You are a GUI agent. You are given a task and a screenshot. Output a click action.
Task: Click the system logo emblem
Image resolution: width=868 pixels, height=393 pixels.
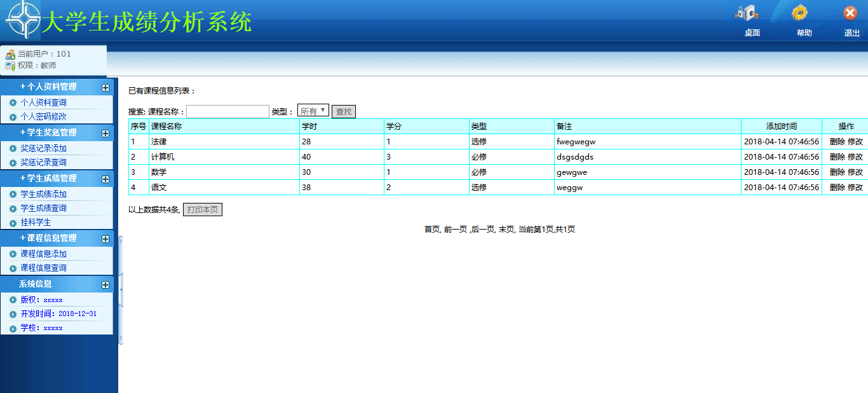22,20
